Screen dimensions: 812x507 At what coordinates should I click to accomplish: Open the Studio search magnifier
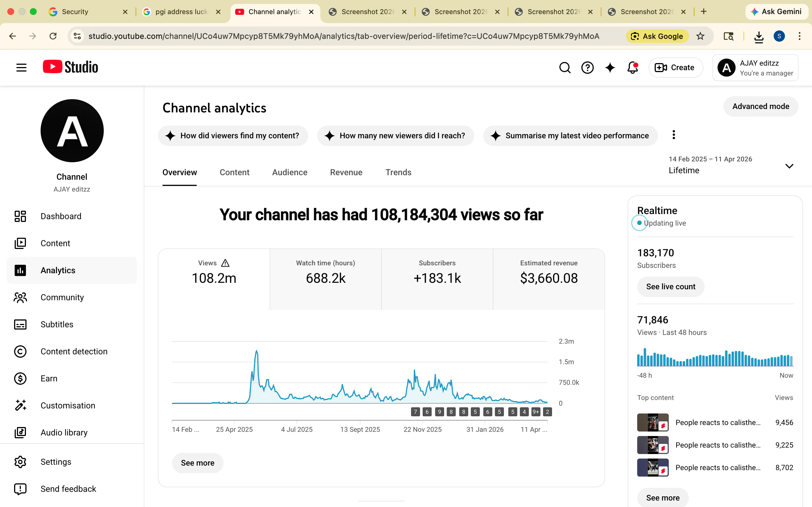(x=565, y=67)
